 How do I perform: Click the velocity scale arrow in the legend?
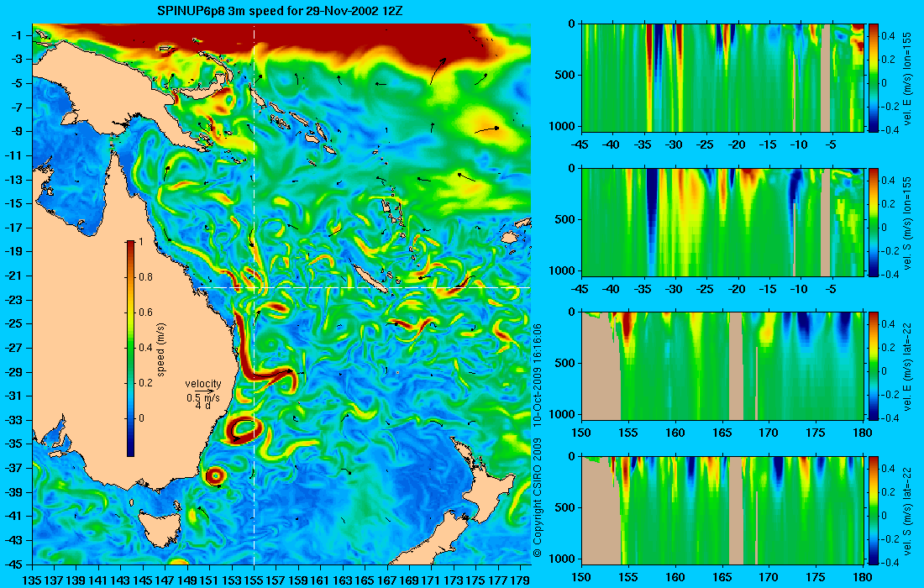204,391
